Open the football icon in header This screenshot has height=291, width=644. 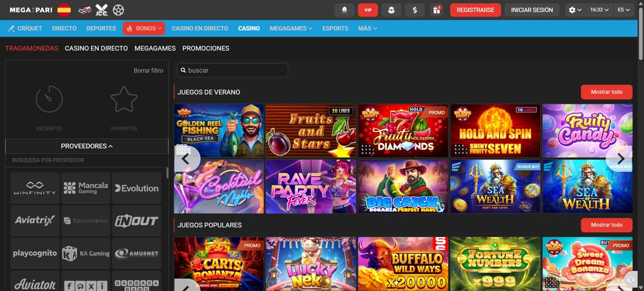click(x=118, y=10)
